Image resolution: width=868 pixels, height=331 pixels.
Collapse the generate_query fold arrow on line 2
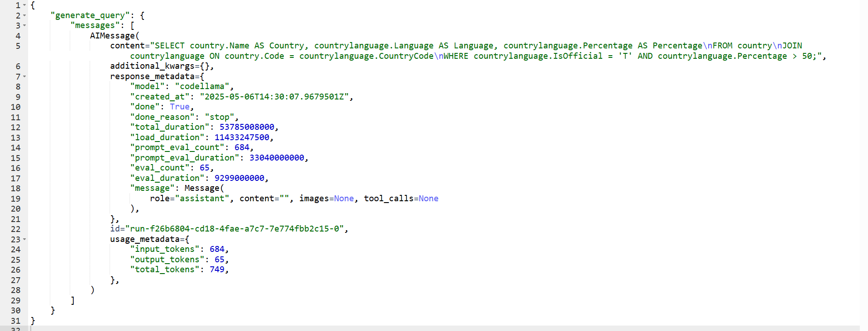(24, 16)
